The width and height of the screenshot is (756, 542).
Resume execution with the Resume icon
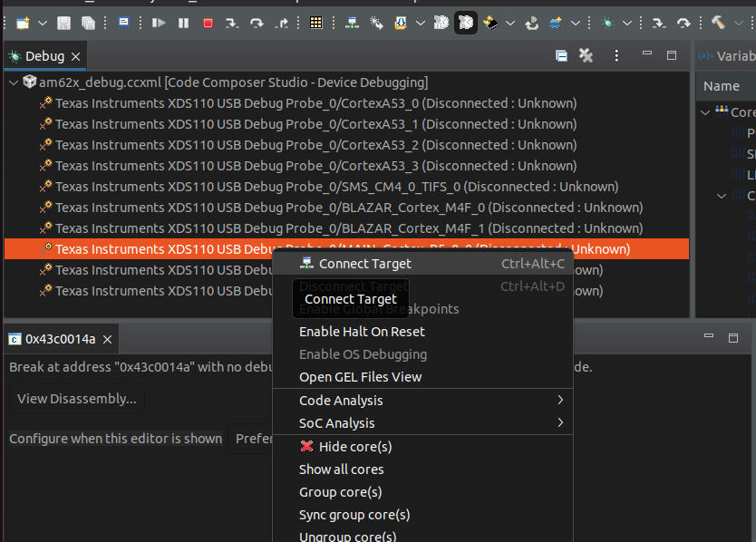[x=159, y=23]
